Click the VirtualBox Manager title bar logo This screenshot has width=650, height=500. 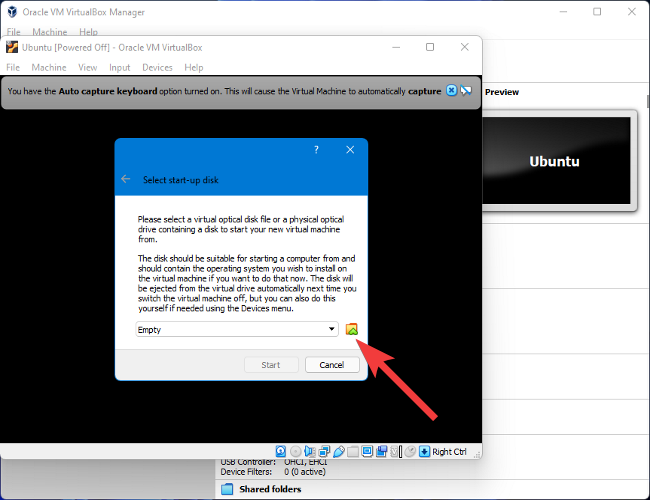[12, 12]
